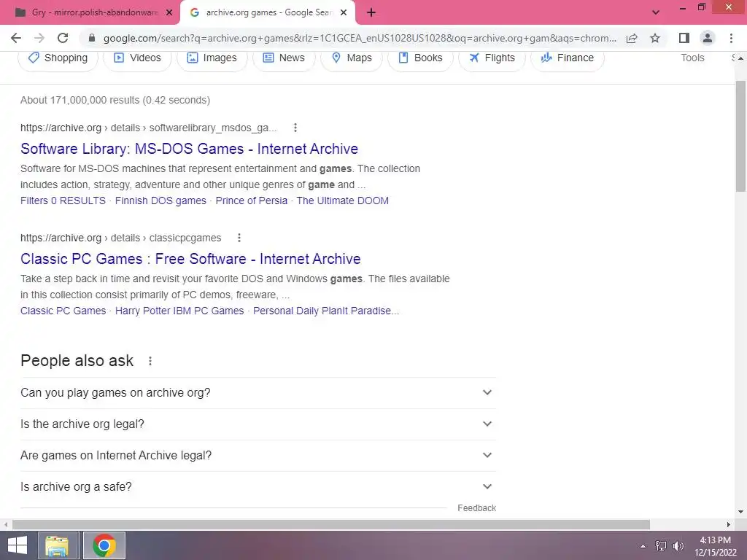Click the Feedback link below questions
The image size is (747, 560).
tap(476, 508)
